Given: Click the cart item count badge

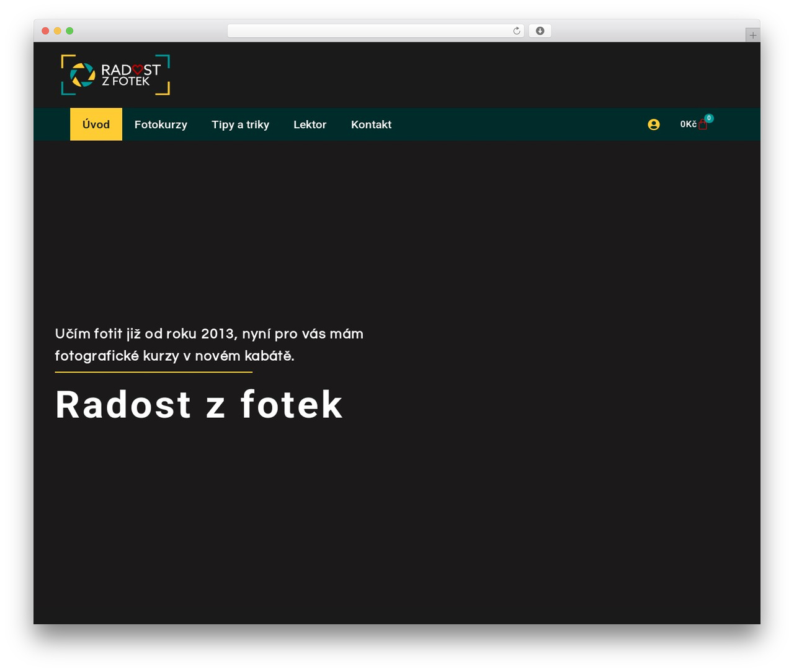Looking at the screenshot, I should point(709,118).
